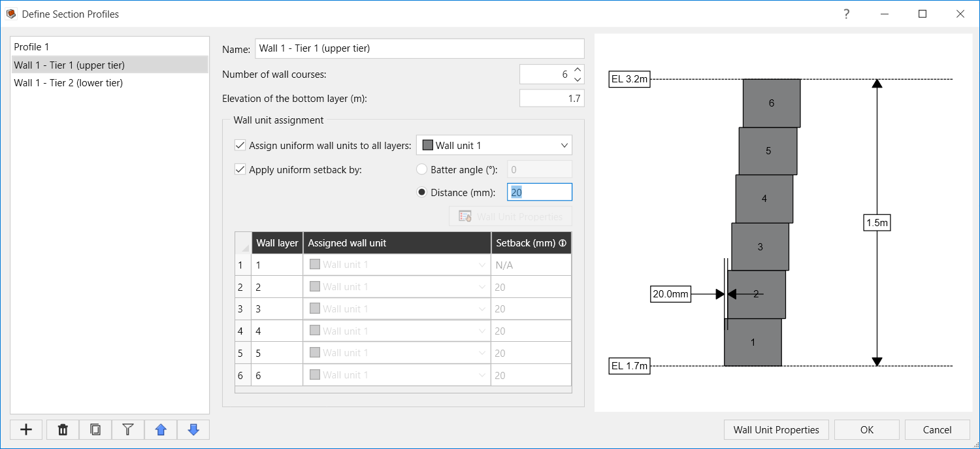Click the OK button
This screenshot has height=449, width=980.
867,429
